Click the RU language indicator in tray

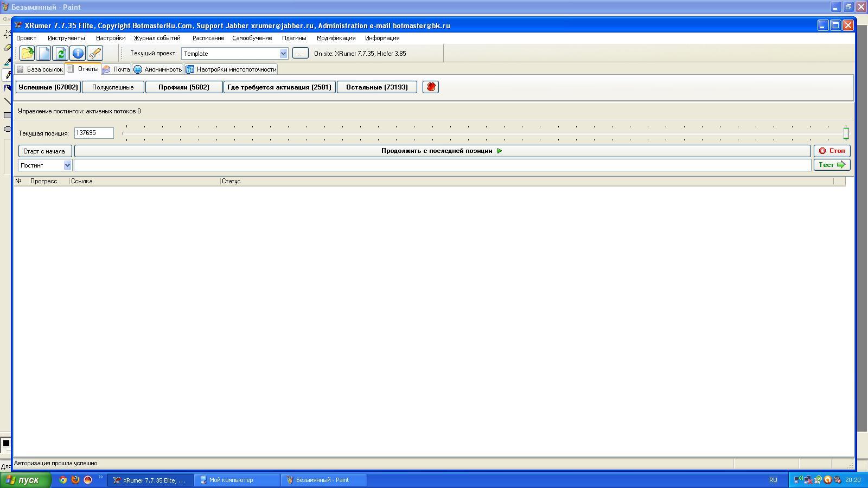773,480
